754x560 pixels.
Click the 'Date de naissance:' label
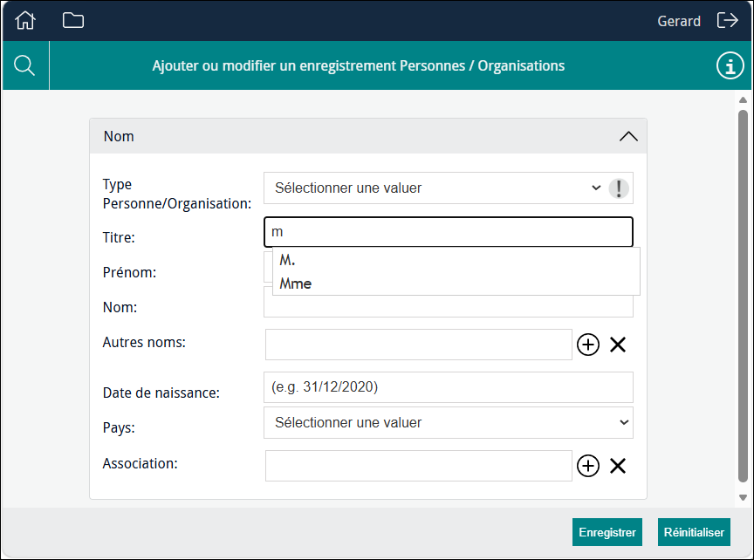[x=161, y=393]
